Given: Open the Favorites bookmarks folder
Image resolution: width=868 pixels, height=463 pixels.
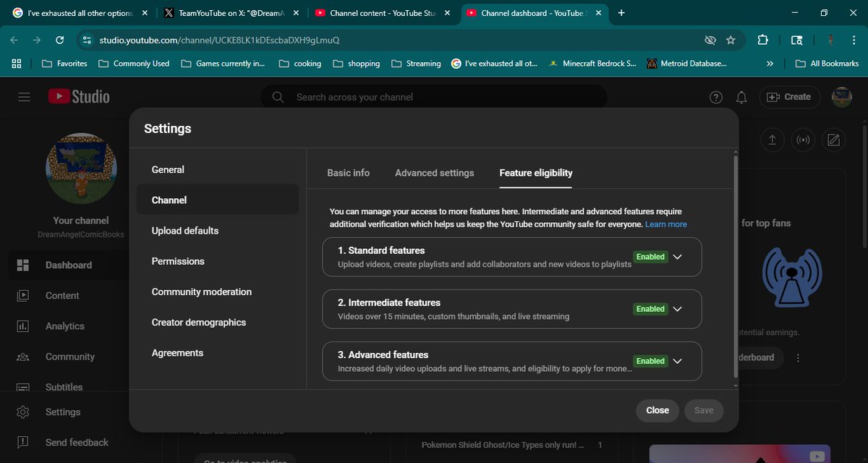Looking at the screenshot, I should 65,64.
